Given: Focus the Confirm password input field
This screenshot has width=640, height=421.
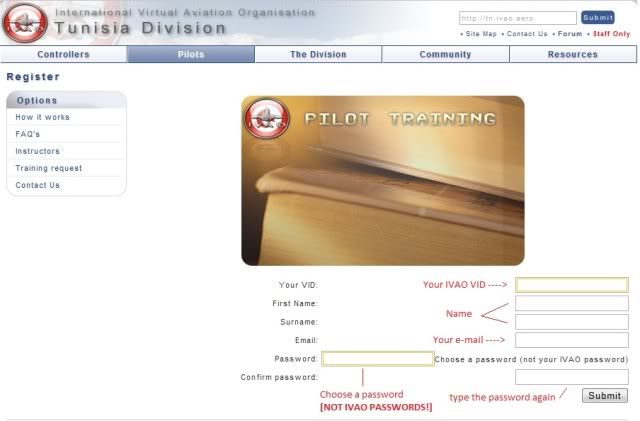Looking at the screenshot, I should click(x=571, y=377).
